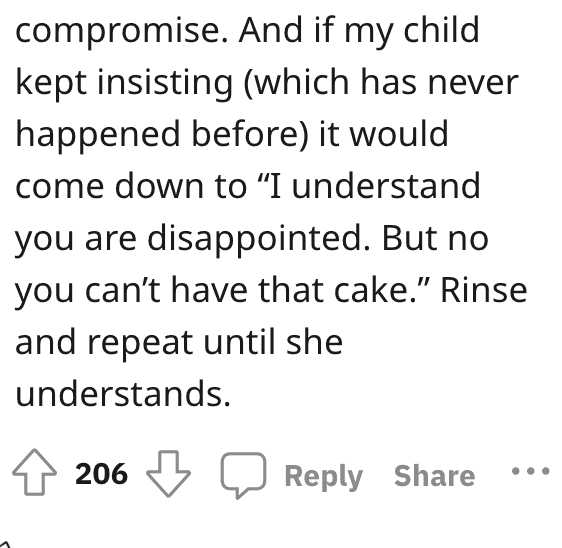562x548 pixels.
Task: Click the 206 vote count
Action: point(101,473)
